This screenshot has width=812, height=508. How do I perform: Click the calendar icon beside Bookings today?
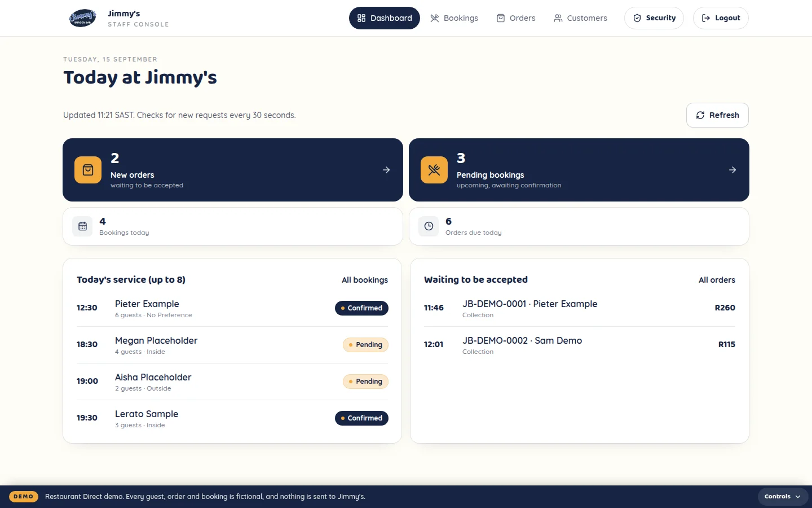[x=82, y=226]
